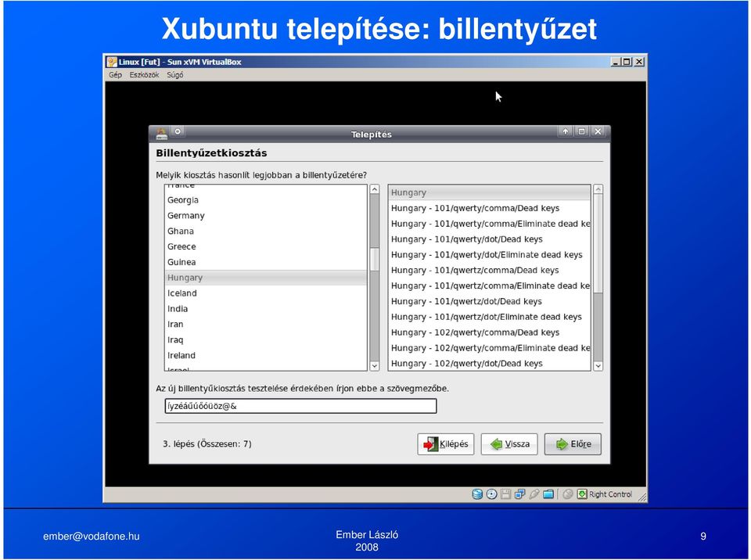Select Hungary - 101/qwertz/comma/Eliminate dead keys
This screenshot has height=560, width=751.
tap(490, 286)
